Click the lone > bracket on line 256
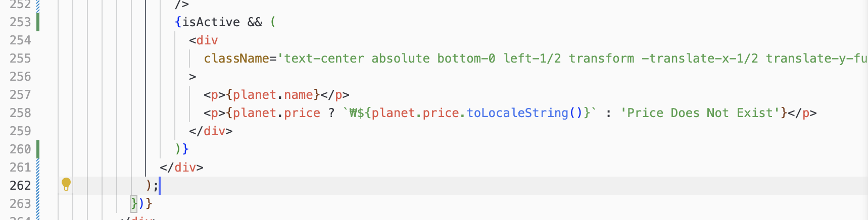 (192, 77)
